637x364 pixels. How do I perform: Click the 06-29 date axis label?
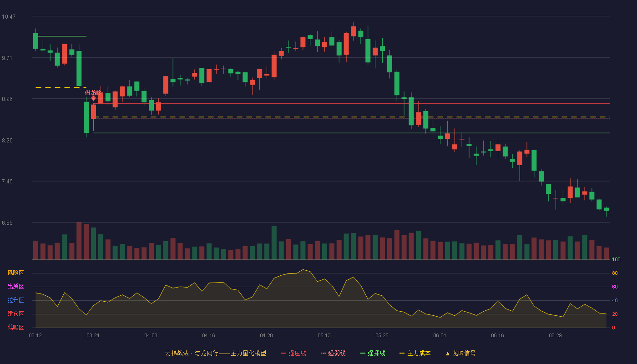click(555, 335)
